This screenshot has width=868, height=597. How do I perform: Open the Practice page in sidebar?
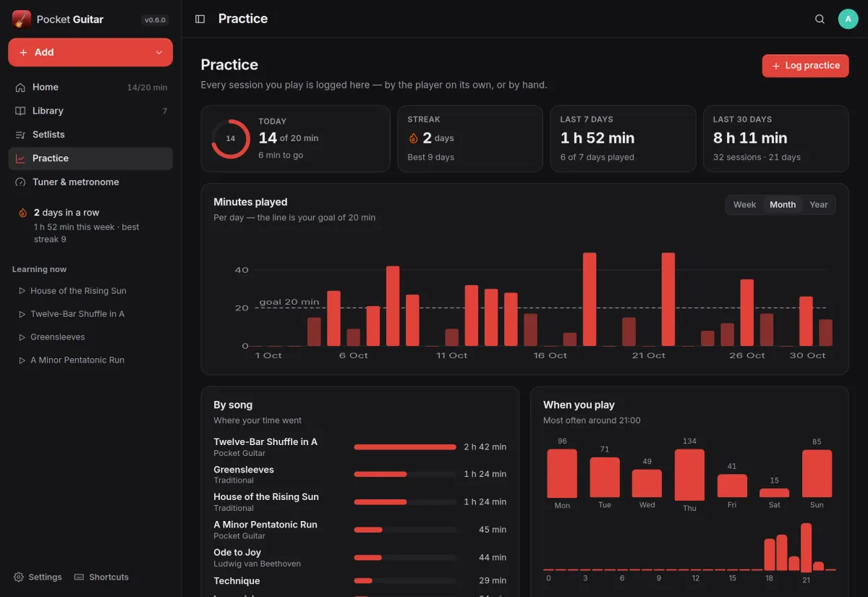(x=90, y=158)
